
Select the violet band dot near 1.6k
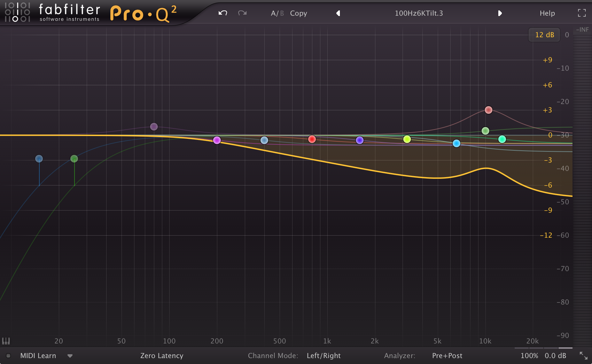click(360, 140)
